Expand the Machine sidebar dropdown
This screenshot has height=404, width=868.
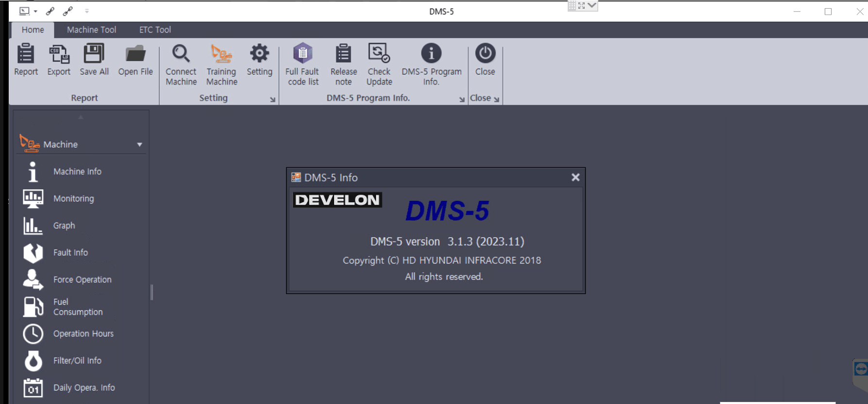(x=139, y=145)
